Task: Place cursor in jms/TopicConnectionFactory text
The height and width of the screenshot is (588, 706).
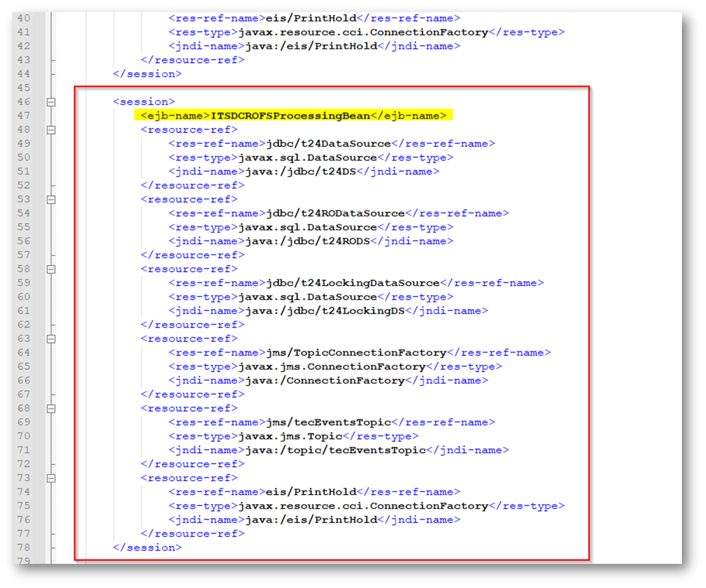Action: pos(356,353)
